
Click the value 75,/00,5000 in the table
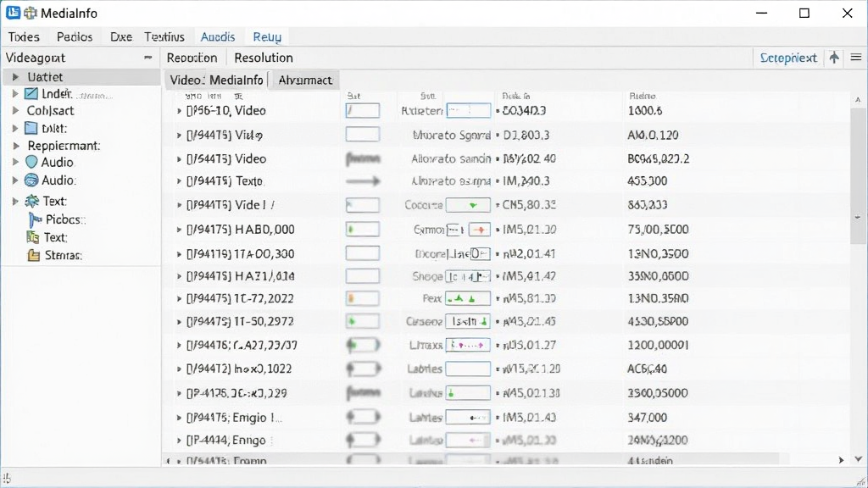[658, 230]
